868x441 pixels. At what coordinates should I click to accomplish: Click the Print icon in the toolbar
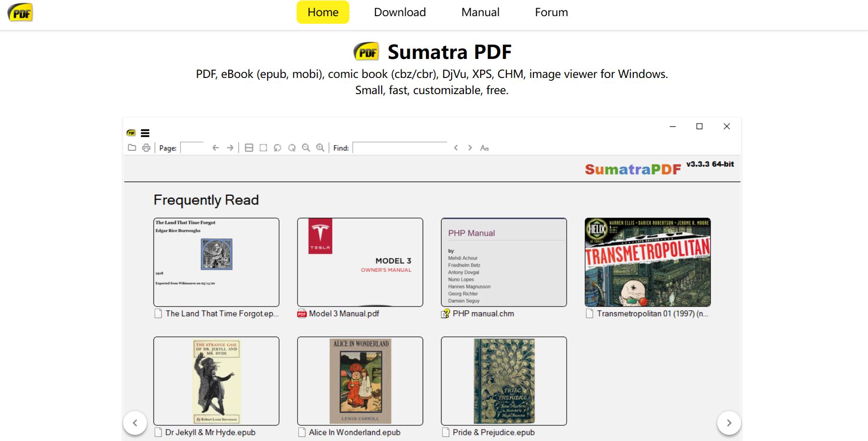tap(146, 148)
